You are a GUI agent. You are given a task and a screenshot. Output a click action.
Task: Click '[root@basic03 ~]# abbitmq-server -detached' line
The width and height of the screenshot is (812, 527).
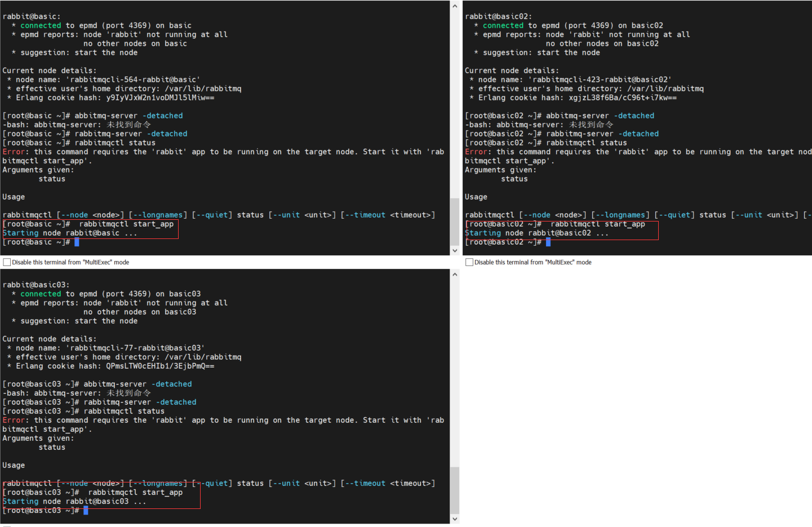point(97,384)
